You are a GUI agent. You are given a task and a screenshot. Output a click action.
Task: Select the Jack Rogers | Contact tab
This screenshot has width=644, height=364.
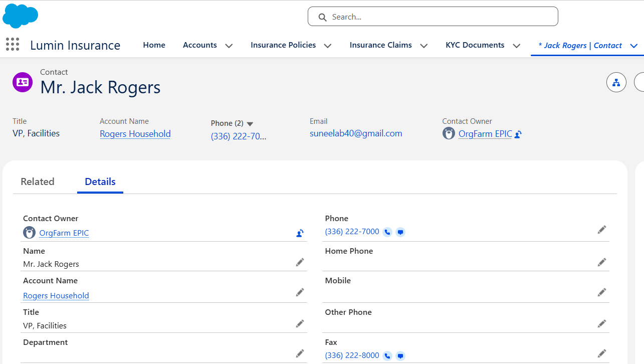580,45
